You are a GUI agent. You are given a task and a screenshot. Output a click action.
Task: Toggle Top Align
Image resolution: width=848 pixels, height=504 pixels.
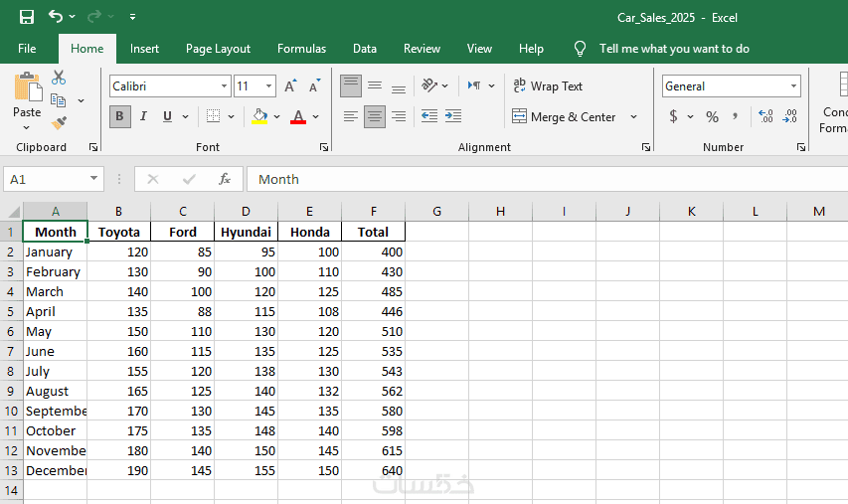point(351,85)
